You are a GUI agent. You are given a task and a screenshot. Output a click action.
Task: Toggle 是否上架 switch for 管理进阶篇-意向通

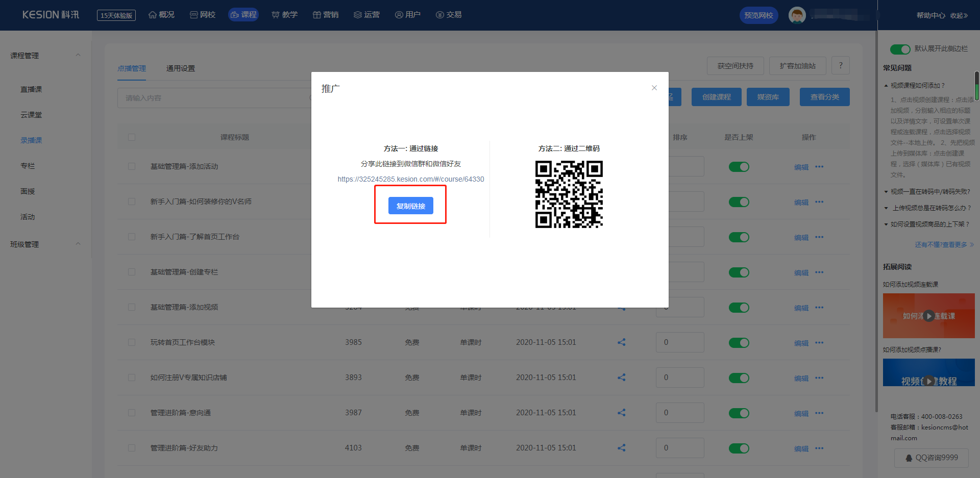(x=739, y=413)
